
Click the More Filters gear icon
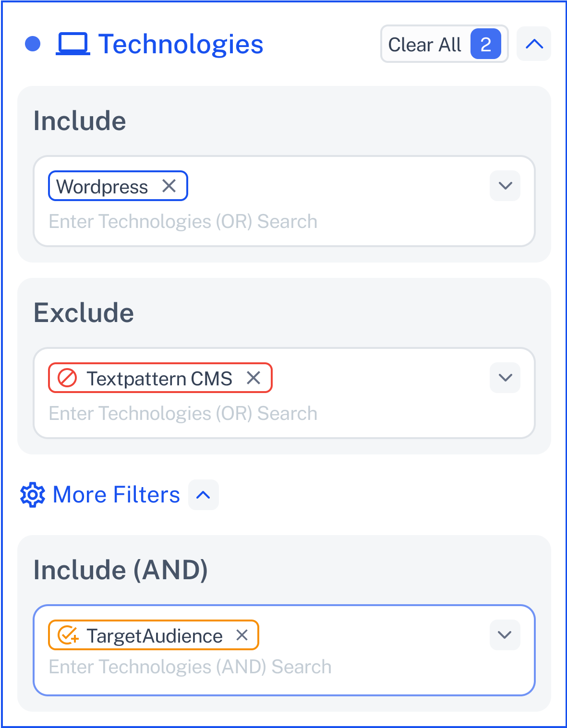click(33, 495)
